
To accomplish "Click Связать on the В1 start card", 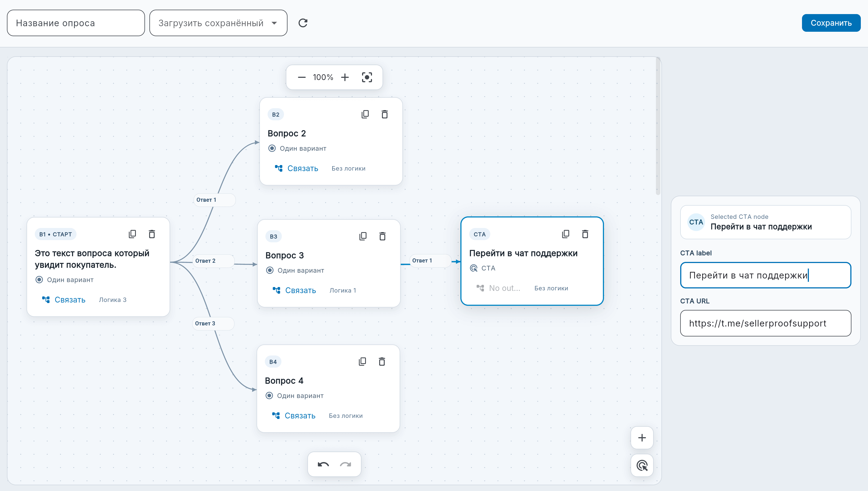I will point(64,300).
